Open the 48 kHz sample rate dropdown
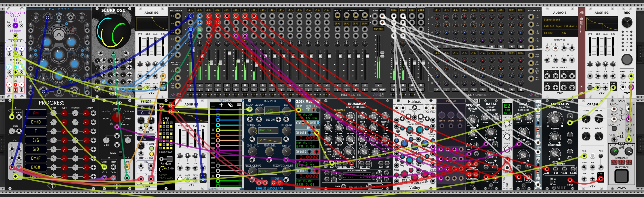This screenshot has width=644, height=197. click(x=550, y=33)
